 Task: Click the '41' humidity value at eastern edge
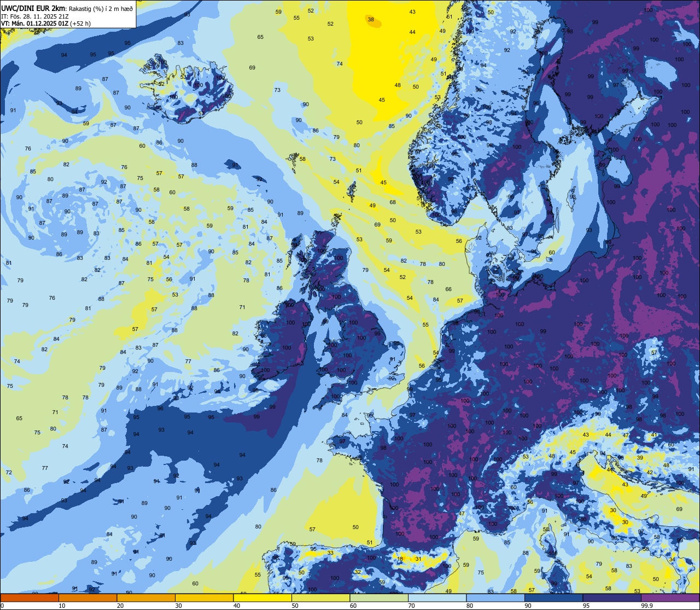[x=654, y=435]
